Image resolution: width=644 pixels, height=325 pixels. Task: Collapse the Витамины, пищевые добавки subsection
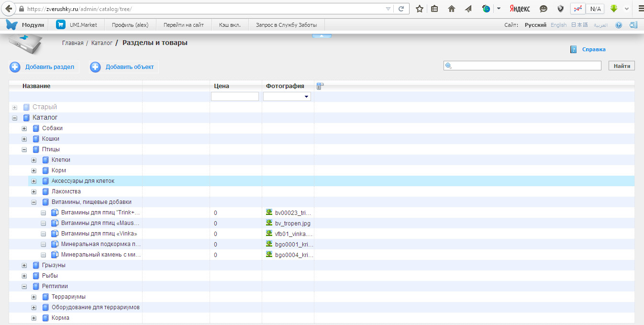pyautogui.click(x=34, y=202)
